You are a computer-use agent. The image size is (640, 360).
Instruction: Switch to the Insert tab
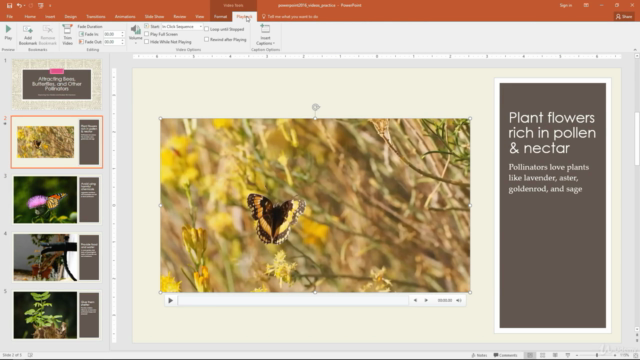coord(50,17)
